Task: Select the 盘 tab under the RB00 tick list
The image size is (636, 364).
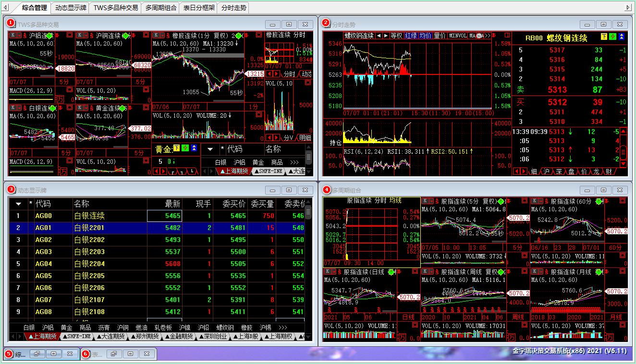Action: [x=571, y=171]
